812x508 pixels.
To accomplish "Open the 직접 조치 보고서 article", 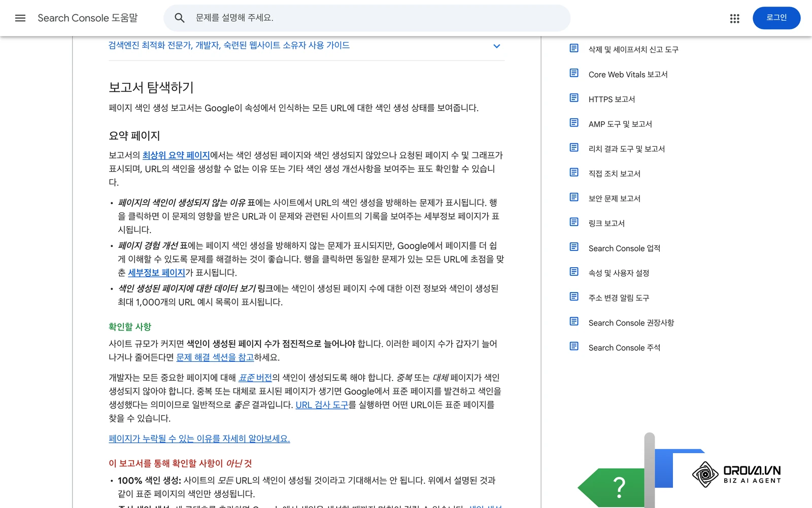I will point(614,174).
